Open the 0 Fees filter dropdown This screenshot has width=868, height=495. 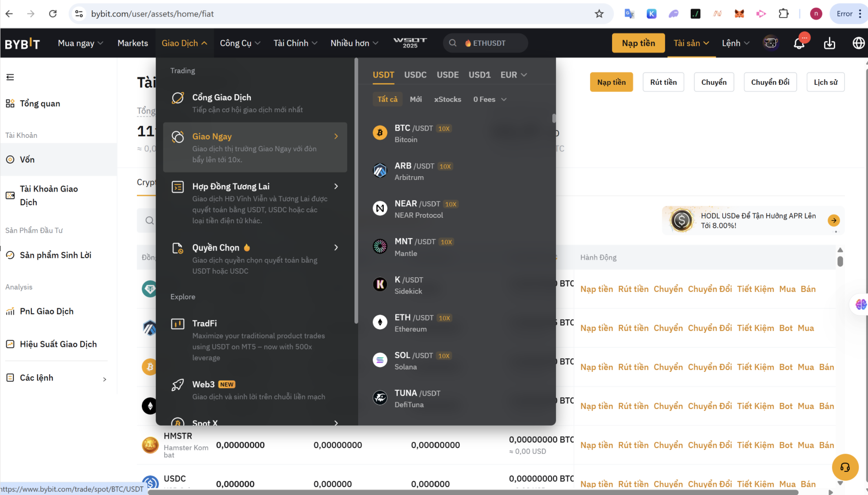pyautogui.click(x=489, y=99)
